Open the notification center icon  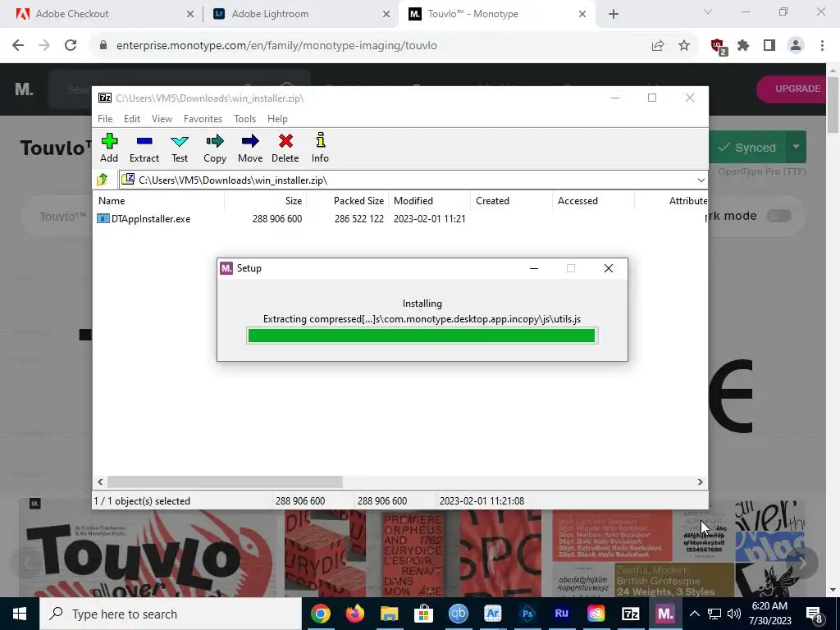[x=815, y=614]
